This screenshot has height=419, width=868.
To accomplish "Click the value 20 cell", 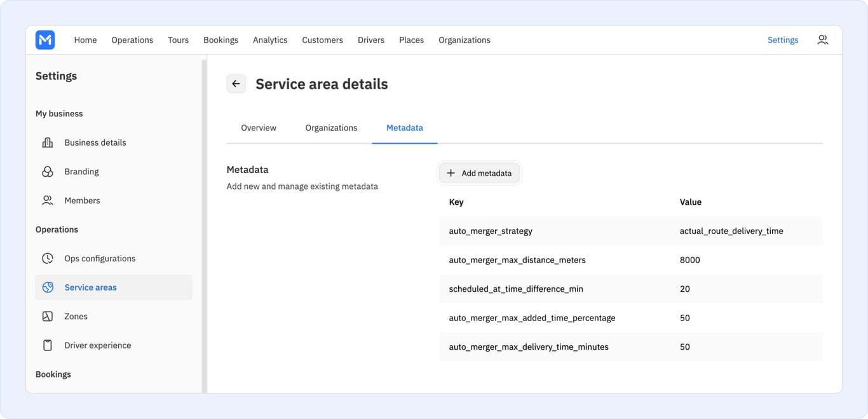I will pyautogui.click(x=685, y=289).
